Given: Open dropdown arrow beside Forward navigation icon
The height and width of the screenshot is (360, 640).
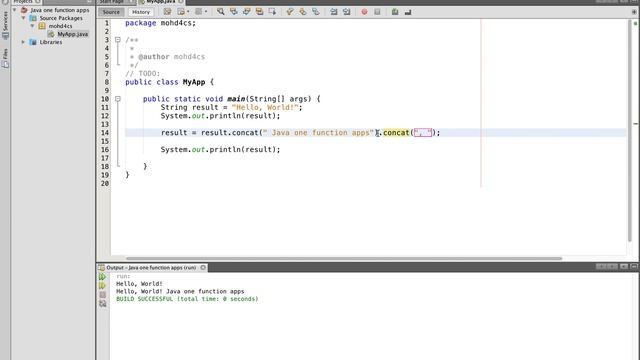Looking at the screenshot, I should point(206,12).
